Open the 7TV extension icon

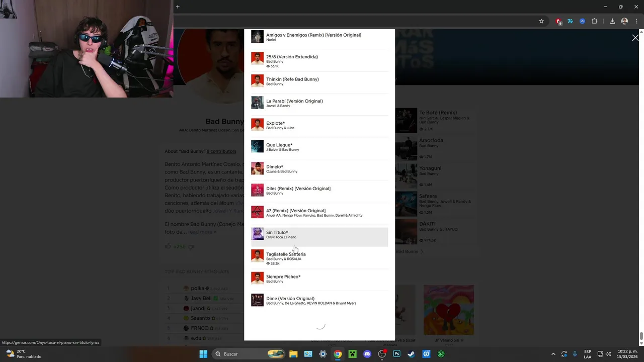pyautogui.click(x=570, y=21)
